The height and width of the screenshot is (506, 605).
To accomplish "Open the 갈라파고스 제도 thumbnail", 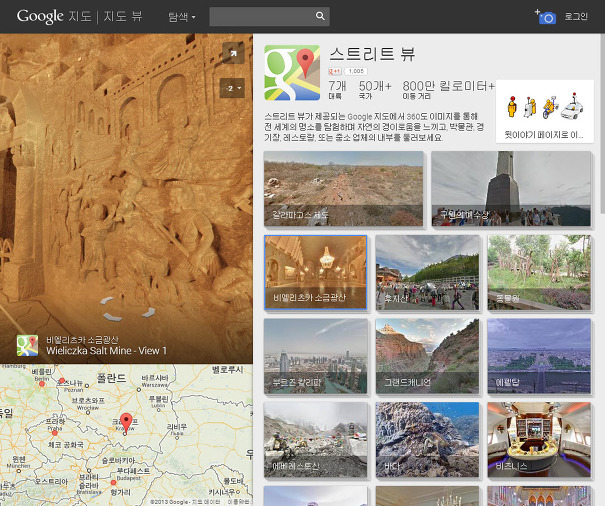I will pyautogui.click(x=343, y=189).
